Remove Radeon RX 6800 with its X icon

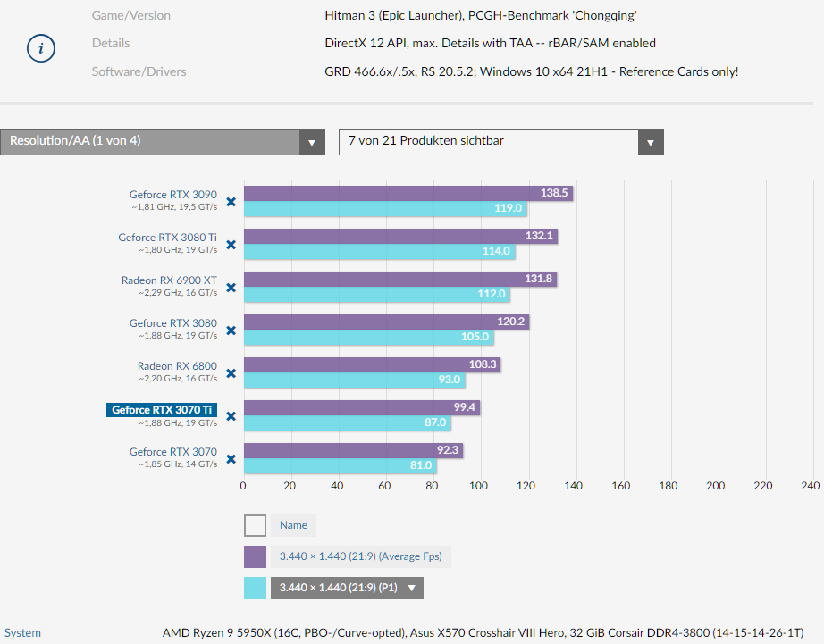pyautogui.click(x=231, y=373)
